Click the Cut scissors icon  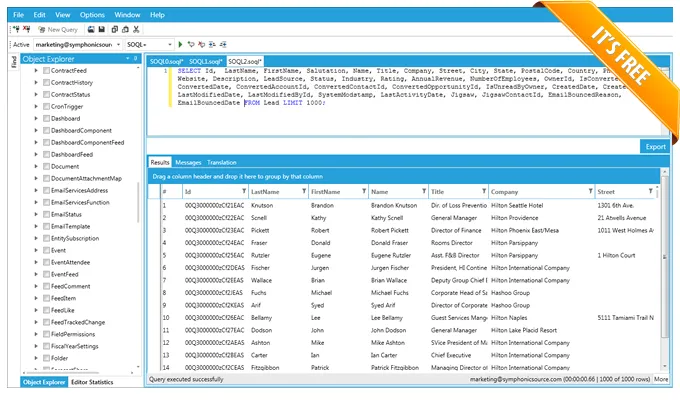[136, 30]
